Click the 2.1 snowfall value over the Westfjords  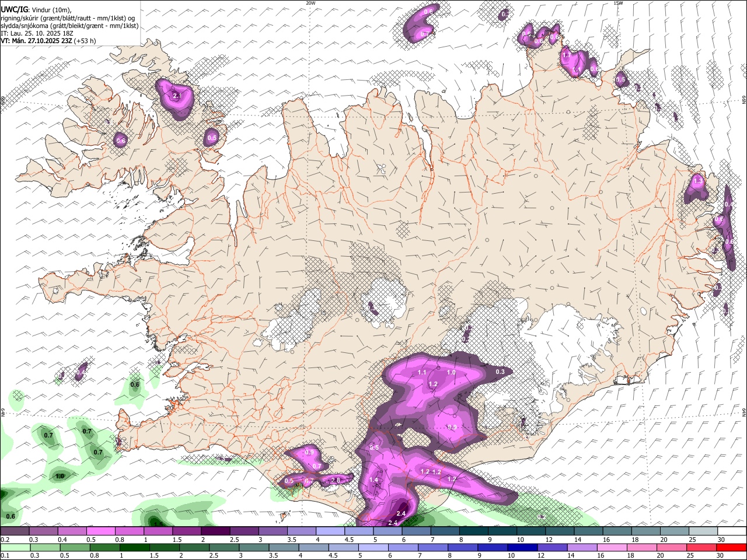(178, 96)
